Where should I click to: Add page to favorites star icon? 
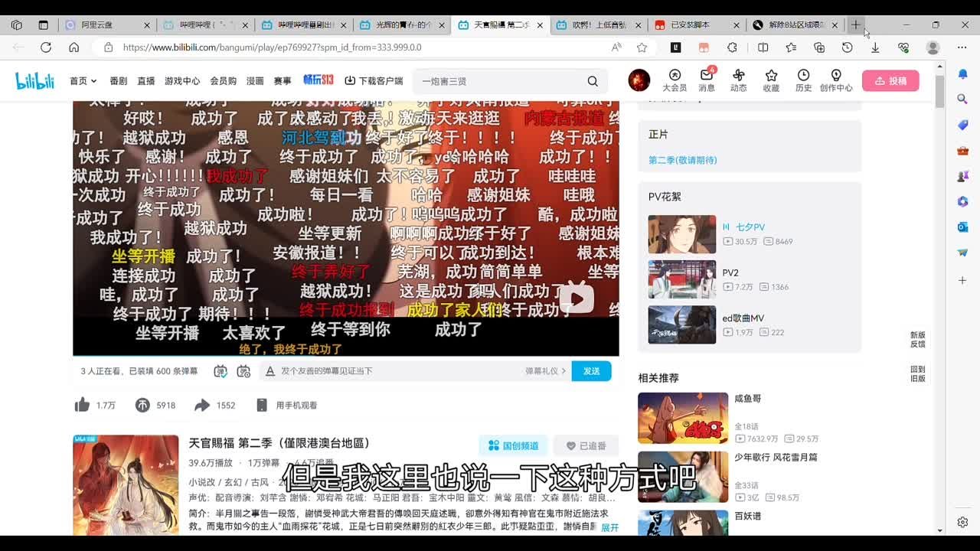642,47
